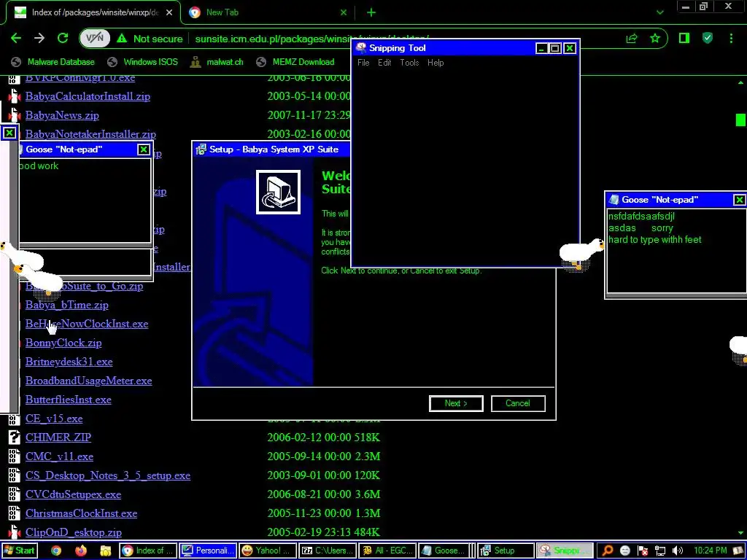Click the CHIMER.ZIP unknown file icon
Image resolution: width=747 pixels, height=560 pixels.
(x=15, y=437)
